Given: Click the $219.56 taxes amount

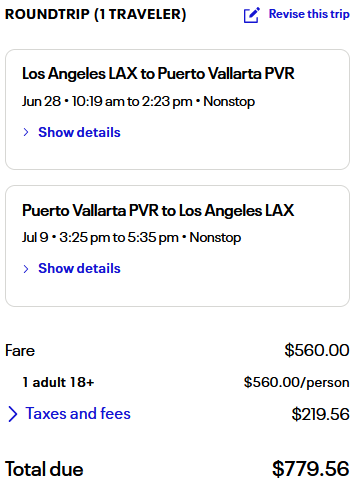Looking at the screenshot, I should 320,414.
